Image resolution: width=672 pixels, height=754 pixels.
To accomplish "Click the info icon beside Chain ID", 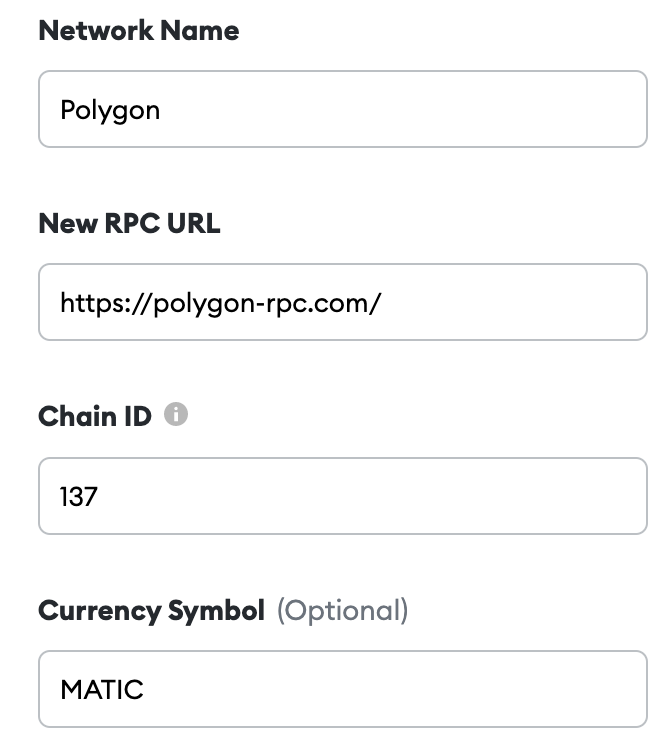I will pos(176,415).
